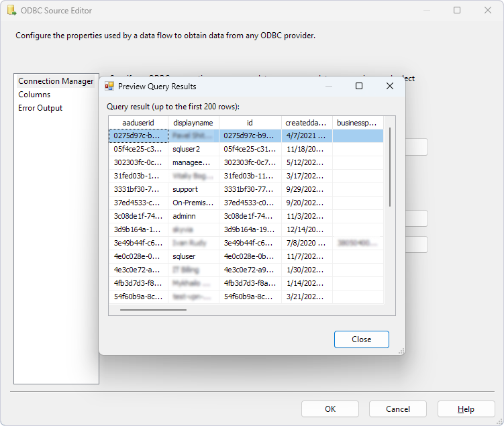Click the ODBC Source Editor title icon
The height and width of the screenshot is (426, 504).
(11, 11)
